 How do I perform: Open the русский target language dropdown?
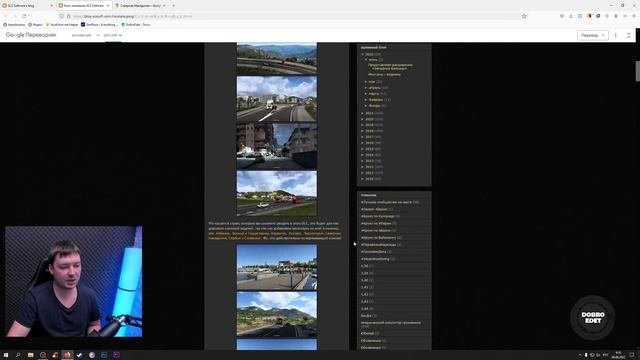(x=113, y=35)
